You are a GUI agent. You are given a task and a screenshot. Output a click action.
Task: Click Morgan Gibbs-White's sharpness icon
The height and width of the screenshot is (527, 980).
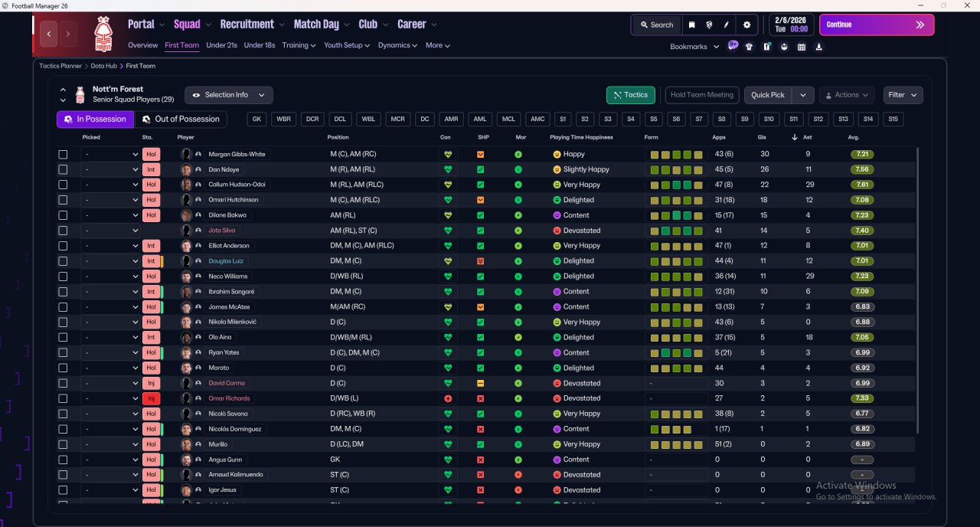point(480,154)
